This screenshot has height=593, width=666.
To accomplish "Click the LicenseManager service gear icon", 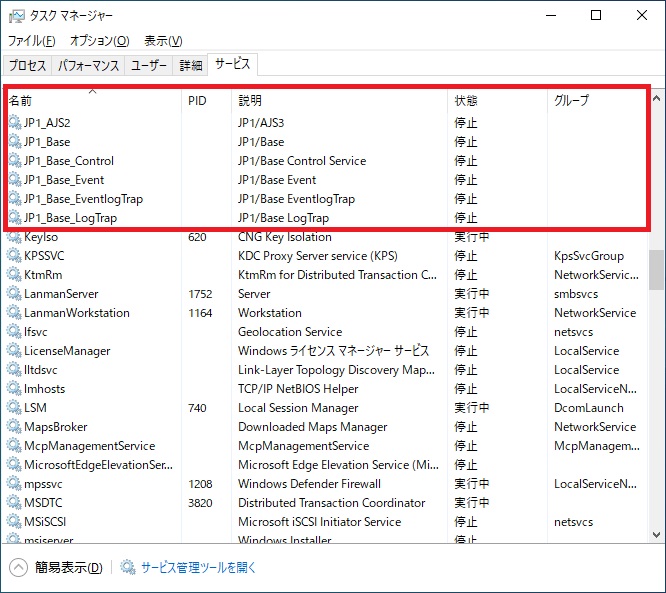I will coord(14,351).
